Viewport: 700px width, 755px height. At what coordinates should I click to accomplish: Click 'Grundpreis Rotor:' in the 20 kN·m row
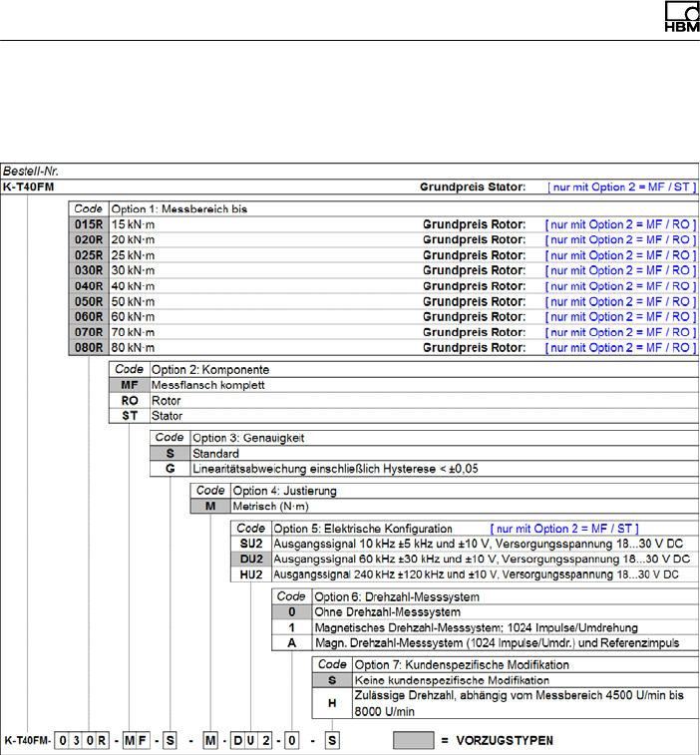475,239
